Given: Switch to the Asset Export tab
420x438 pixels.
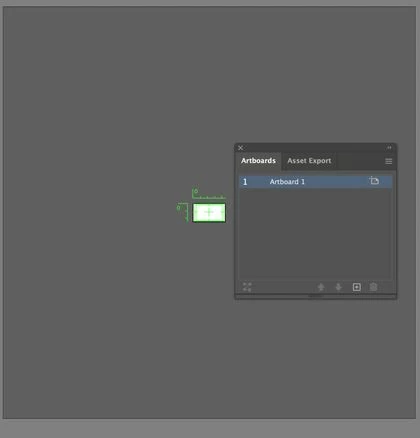Looking at the screenshot, I should click(x=309, y=161).
